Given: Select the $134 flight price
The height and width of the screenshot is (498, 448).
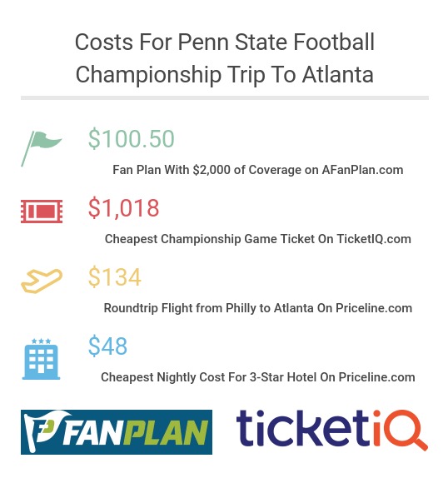Looking at the screenshot, I should coord(115,277).
